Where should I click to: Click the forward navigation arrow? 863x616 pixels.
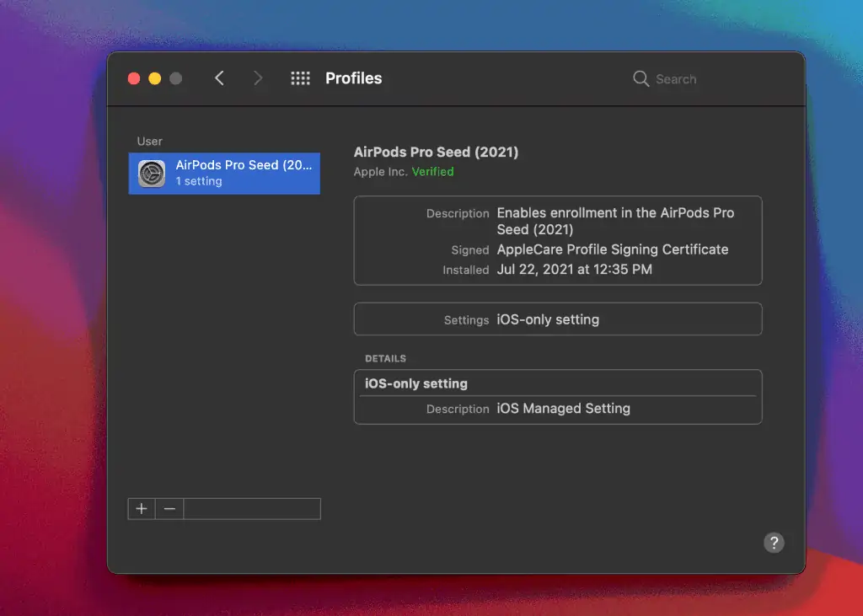click(258, 78)
